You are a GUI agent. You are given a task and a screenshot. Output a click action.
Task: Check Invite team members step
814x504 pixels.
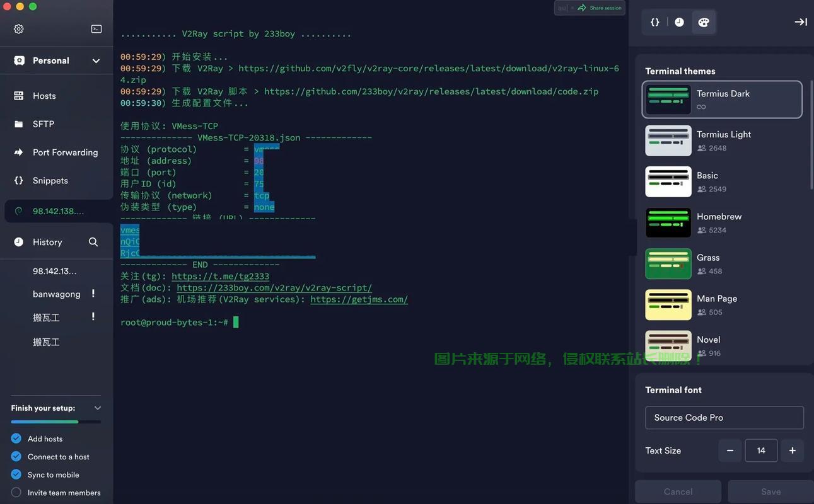click(16, 493)
